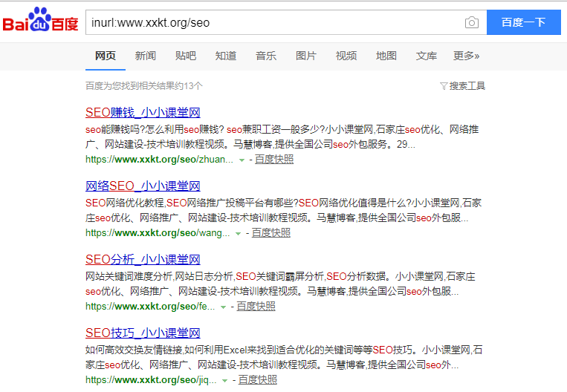Select the 网页 tab
Image resolution: width=567 pixels, height=392 pixels.
[106, 56]
